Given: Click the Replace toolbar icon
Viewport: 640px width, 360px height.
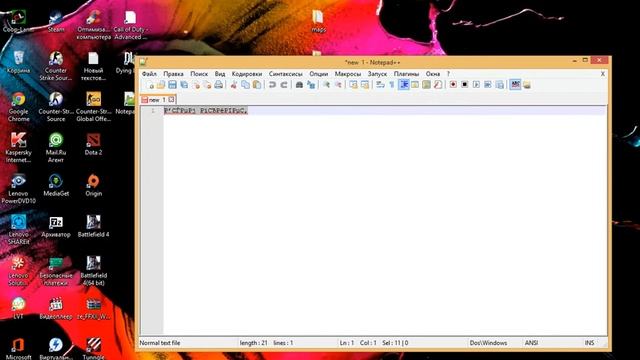Looking at the screenshot, I should pos(311,85).
